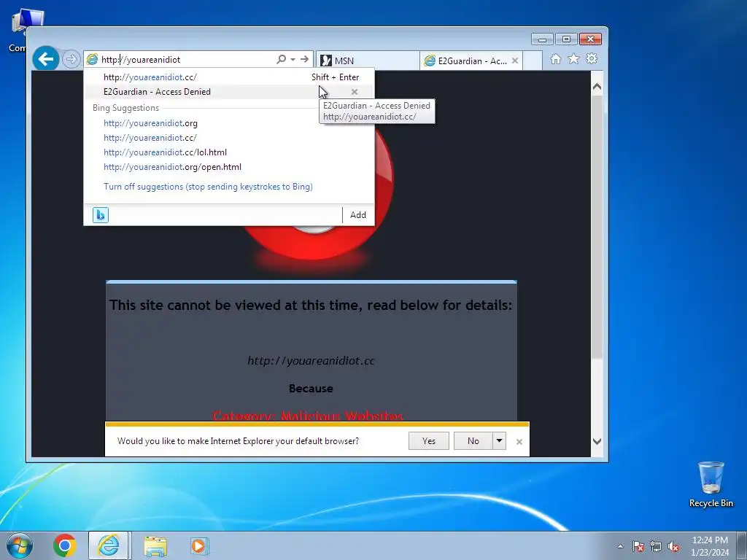Screen dimensions: 747x560
Task: Minimize the Internet Explorer window
Action: click(542, 39)
